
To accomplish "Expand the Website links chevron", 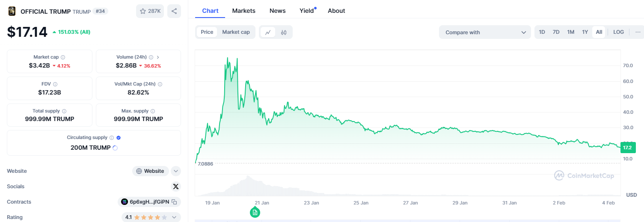I will click(175, 171).
